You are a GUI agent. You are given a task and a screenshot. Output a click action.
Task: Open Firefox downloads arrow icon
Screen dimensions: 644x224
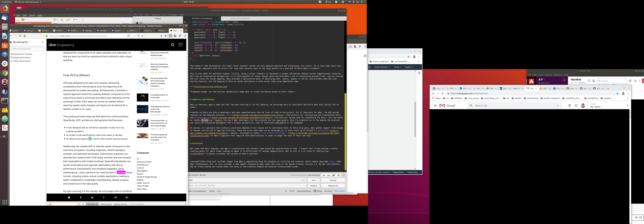[161, 36]
